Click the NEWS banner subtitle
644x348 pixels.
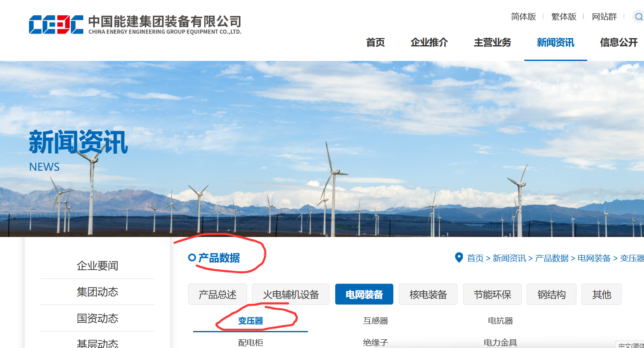pyautogui.click(x=44, y=167)
